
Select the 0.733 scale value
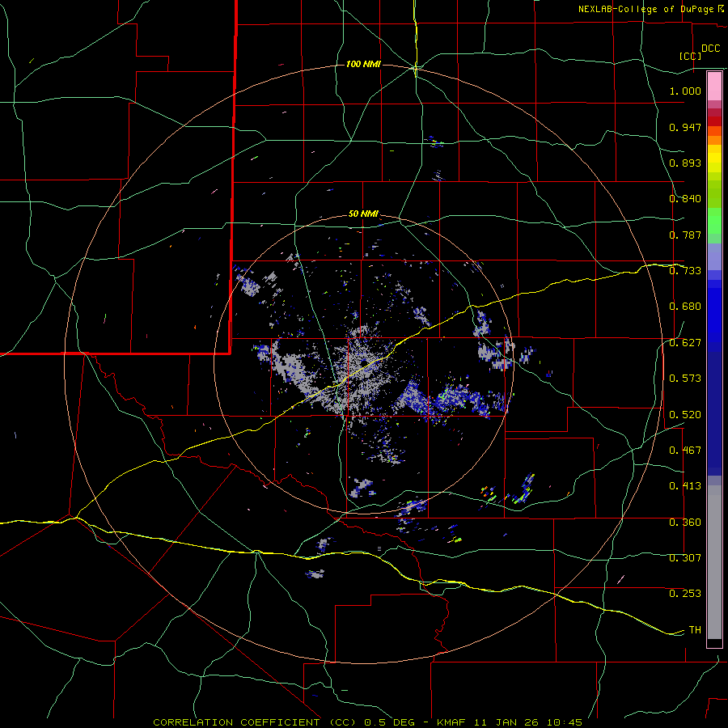(685, 271)
